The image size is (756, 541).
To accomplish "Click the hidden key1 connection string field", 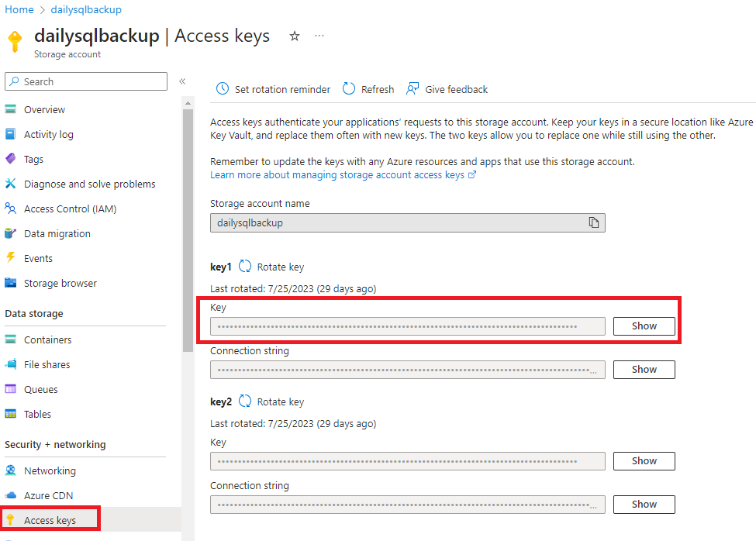I will [407, 370].
